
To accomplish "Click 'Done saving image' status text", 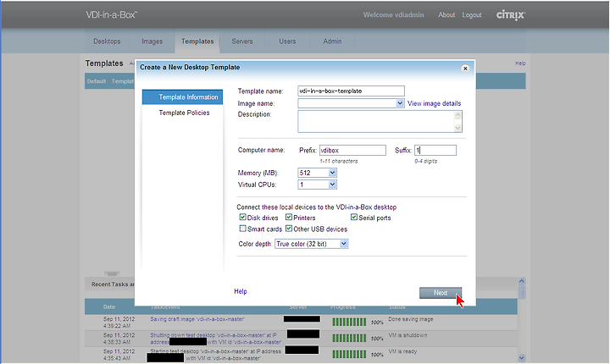I will point(410,319).
